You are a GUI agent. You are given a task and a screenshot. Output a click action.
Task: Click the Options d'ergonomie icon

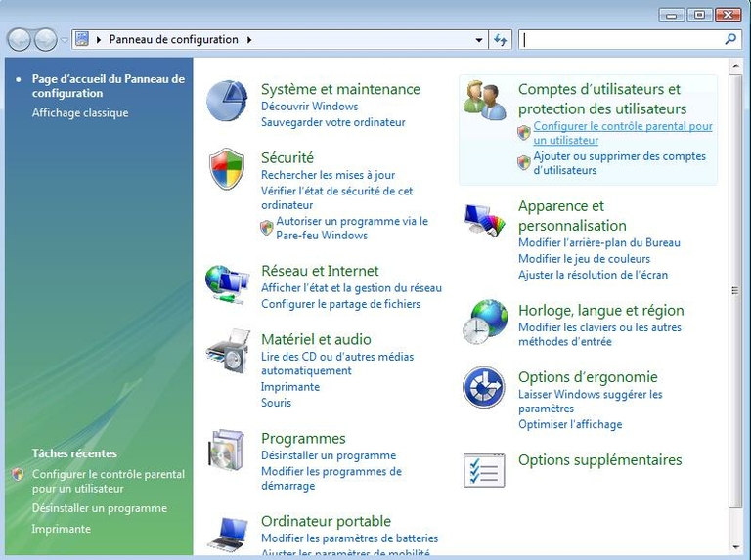click(x=484, y=387)
